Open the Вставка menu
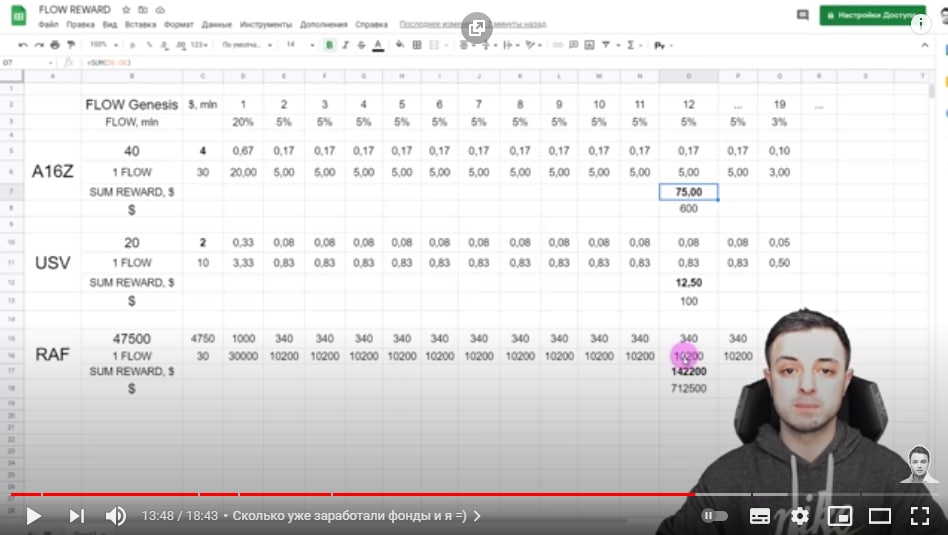Image resolution: width=948 pixels, height=535 pixels. [140, 24]
